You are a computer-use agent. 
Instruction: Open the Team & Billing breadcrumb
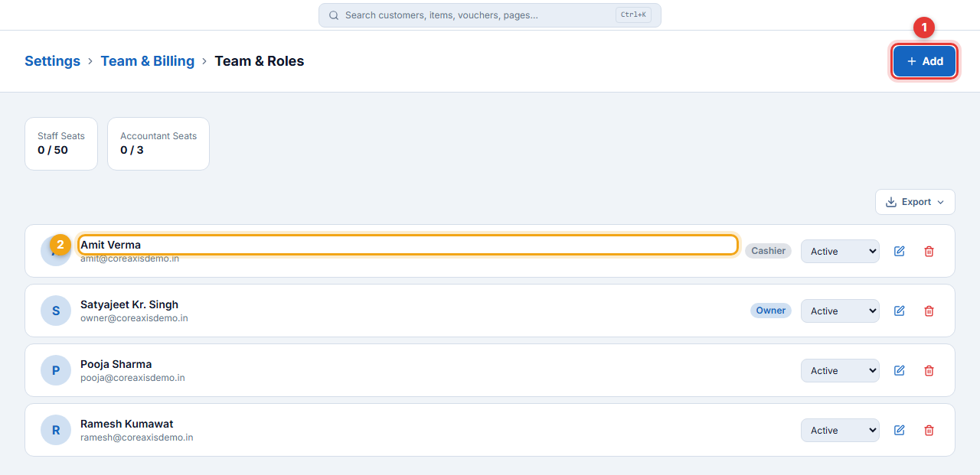(x=148, y=61)
